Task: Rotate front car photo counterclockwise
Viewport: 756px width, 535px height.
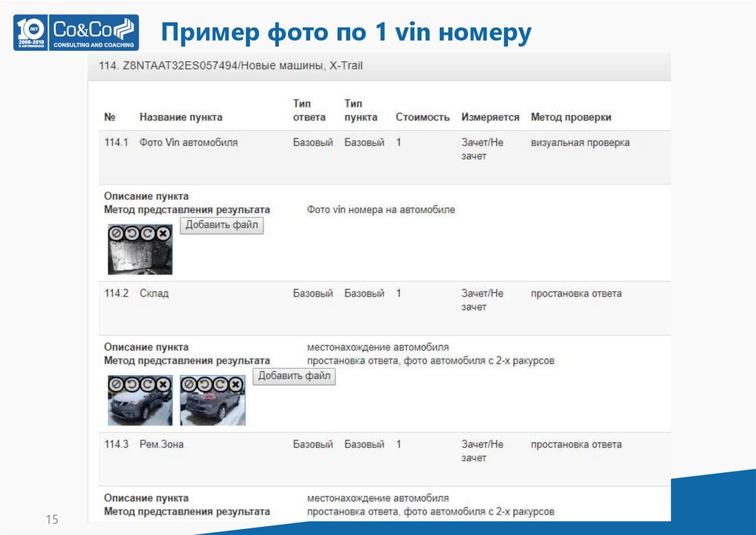Action: (x=131, y=384)
